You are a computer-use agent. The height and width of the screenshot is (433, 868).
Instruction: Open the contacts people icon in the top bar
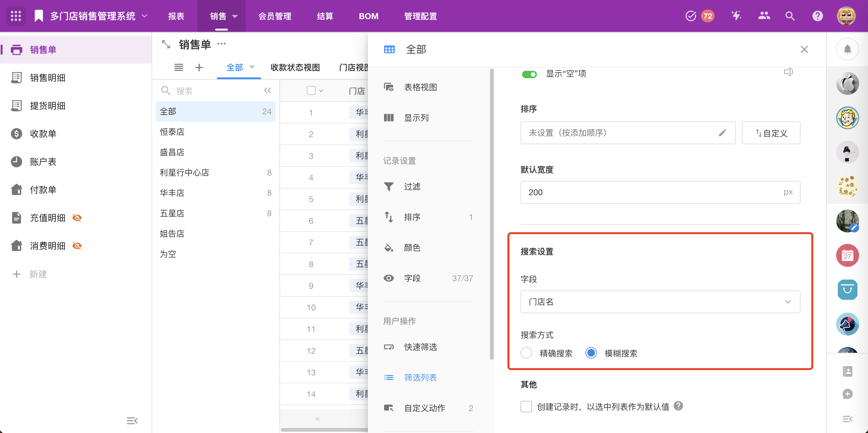click(x=764, y=16)
